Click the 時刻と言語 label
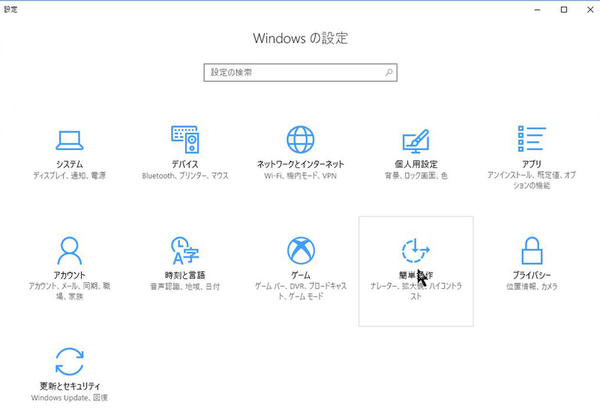Screen dimensions: 600x418 [185, 275]
